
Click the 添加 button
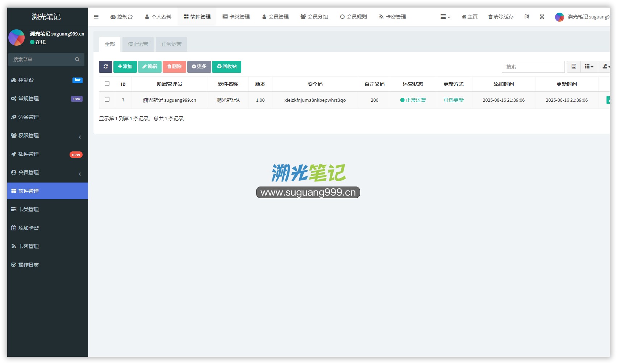125,67
